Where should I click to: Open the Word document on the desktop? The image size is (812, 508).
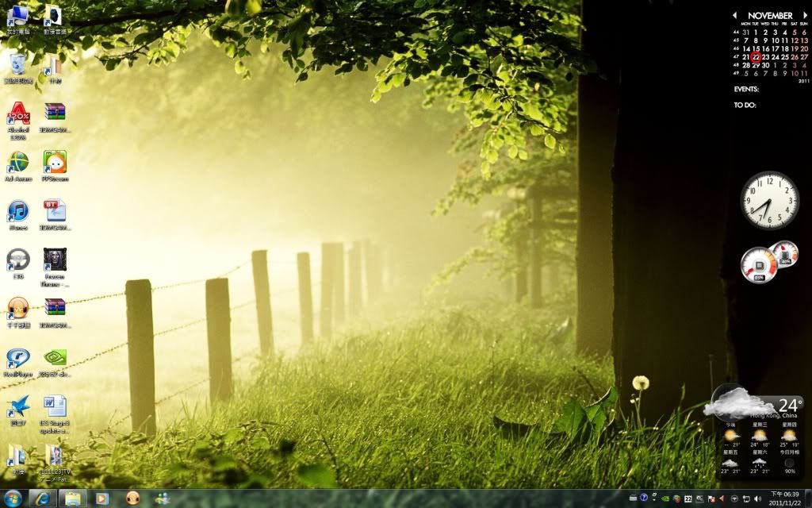(x=55, y=407)
